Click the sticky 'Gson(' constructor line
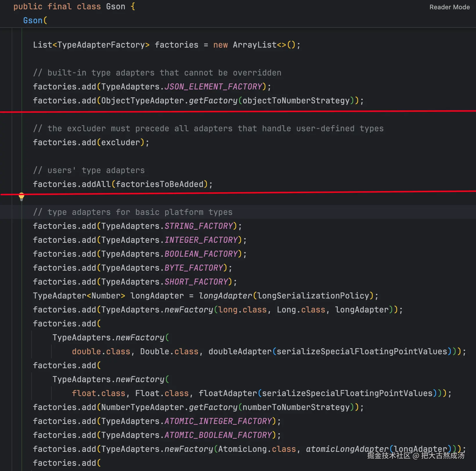 (35, 21)
